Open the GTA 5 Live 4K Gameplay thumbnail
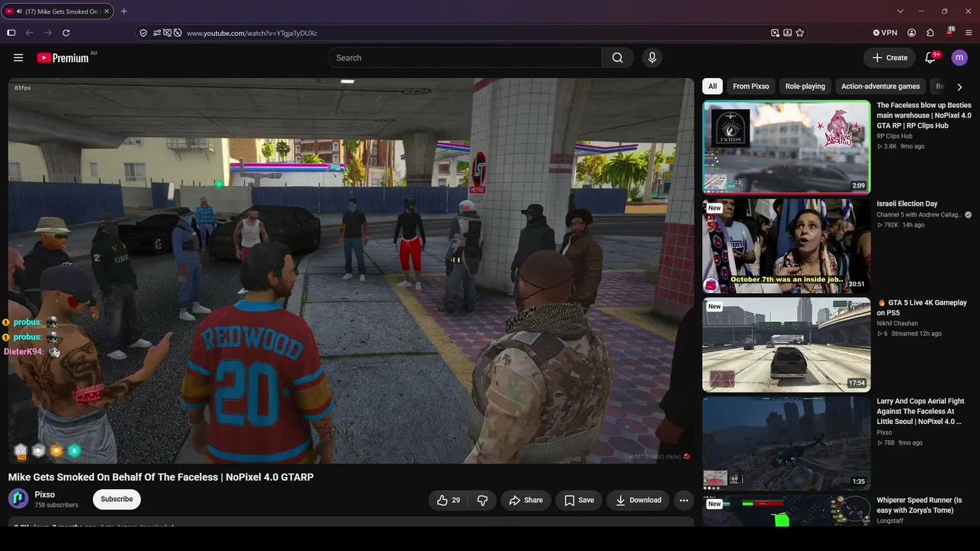 click(x=786, y=344)
